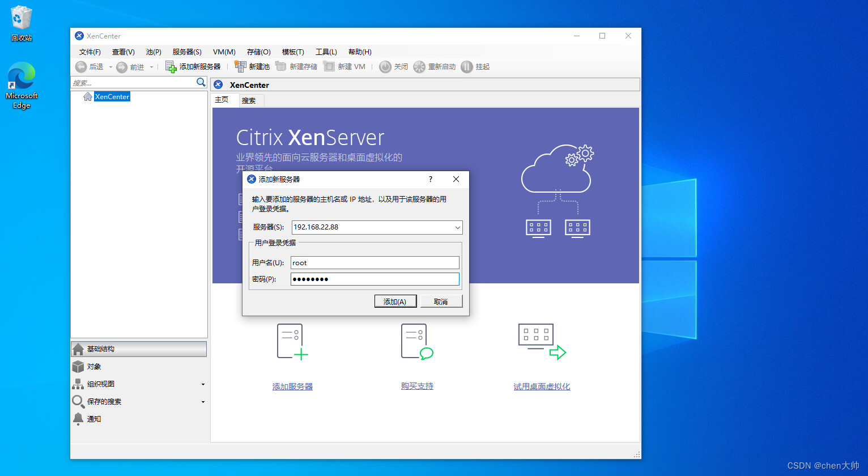The height and width of the screenshot is (476, 868).
Task: Select the XenCenter home icon in tree
Action: tap(88, 97)
